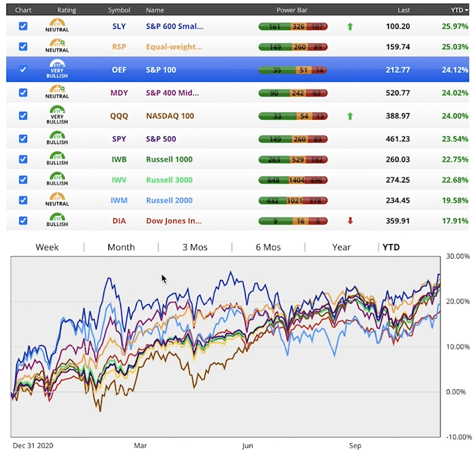Click the DIA last price 359.91
This screenshot has width=476, height=455.
[398, 221]
